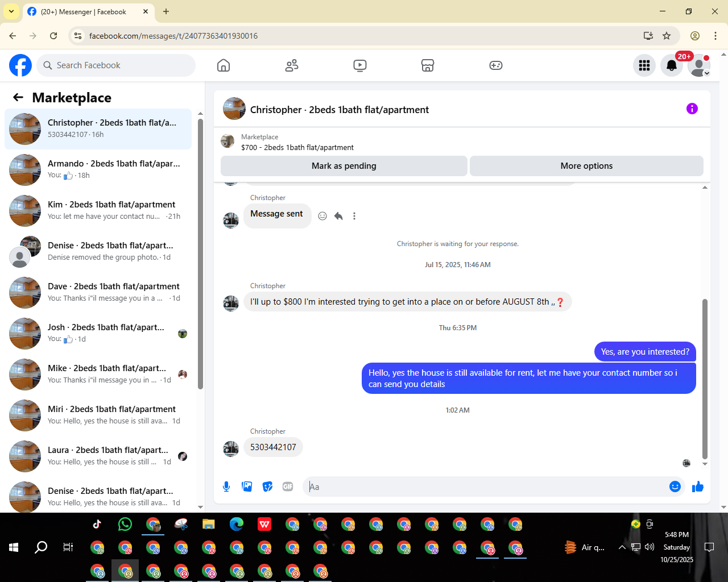Open the notifications bell
The image size is (728, 582).
point(672,65)
